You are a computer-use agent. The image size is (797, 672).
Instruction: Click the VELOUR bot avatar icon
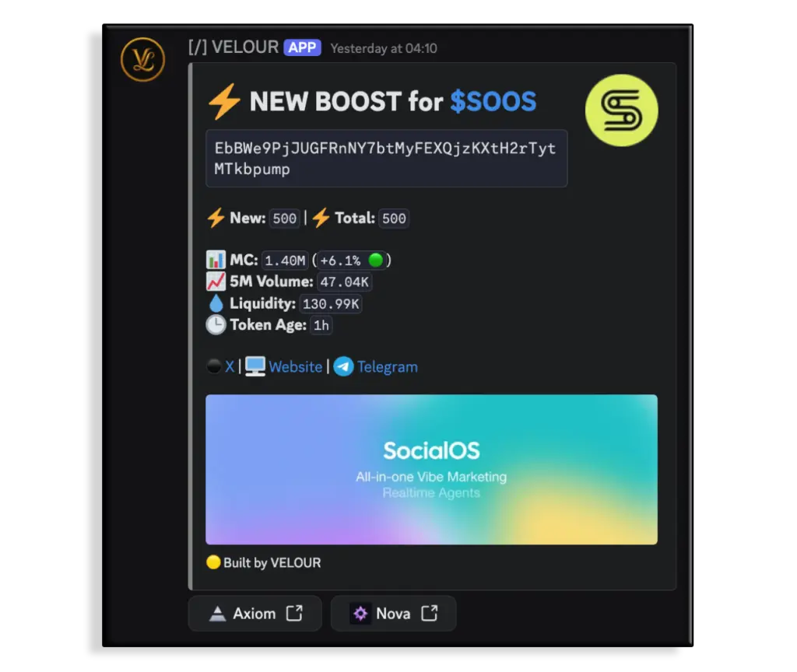(x=143, y=59)
